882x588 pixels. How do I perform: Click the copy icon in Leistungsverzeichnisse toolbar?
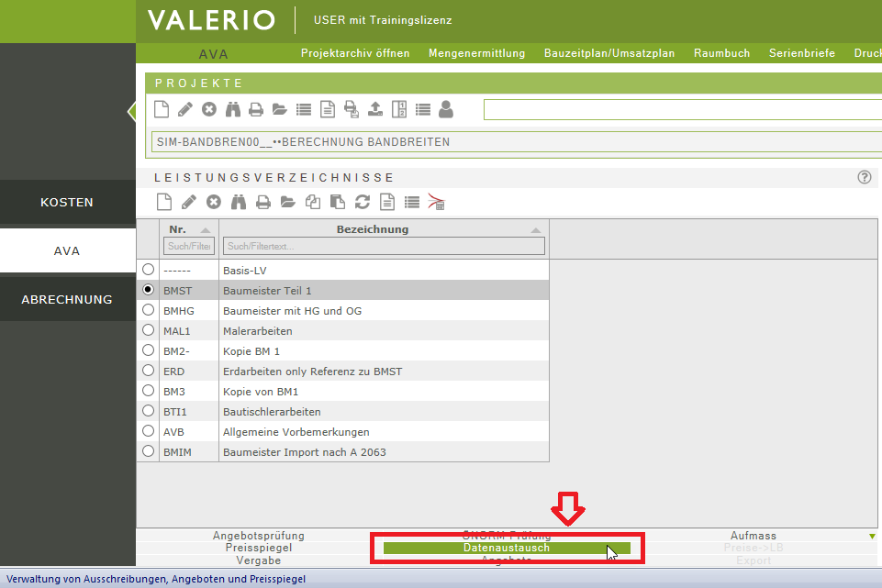pyautogui.click(x=313, y=202)
